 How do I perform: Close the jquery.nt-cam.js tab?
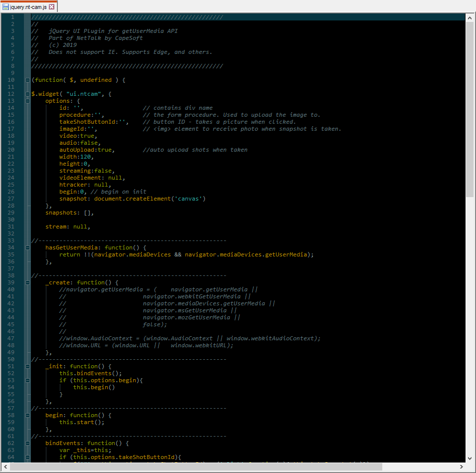tap(52, 7)
